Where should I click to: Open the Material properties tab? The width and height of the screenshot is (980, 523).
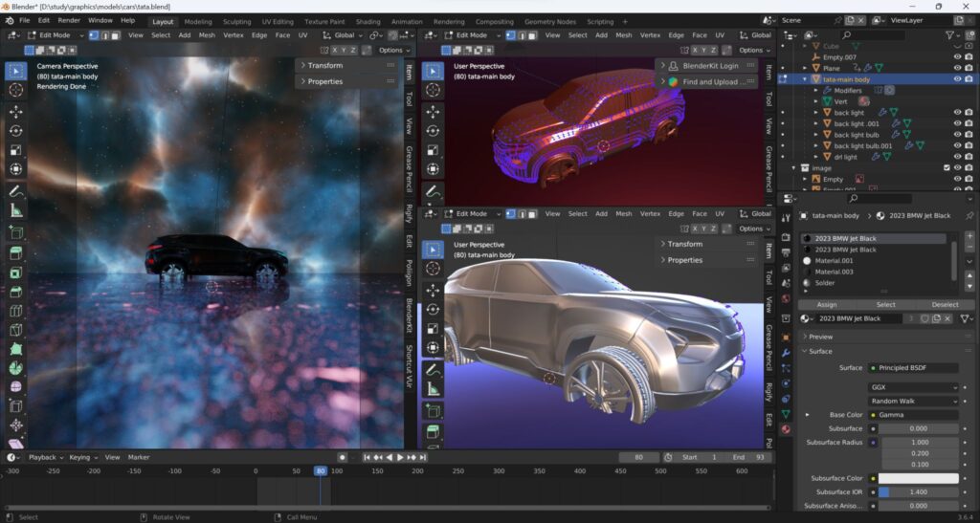point(786,429)
